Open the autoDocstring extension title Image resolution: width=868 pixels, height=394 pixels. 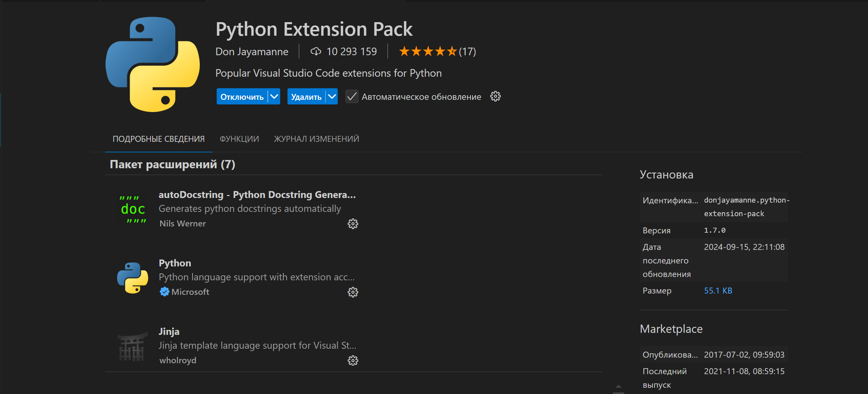[x=257, y=195]
